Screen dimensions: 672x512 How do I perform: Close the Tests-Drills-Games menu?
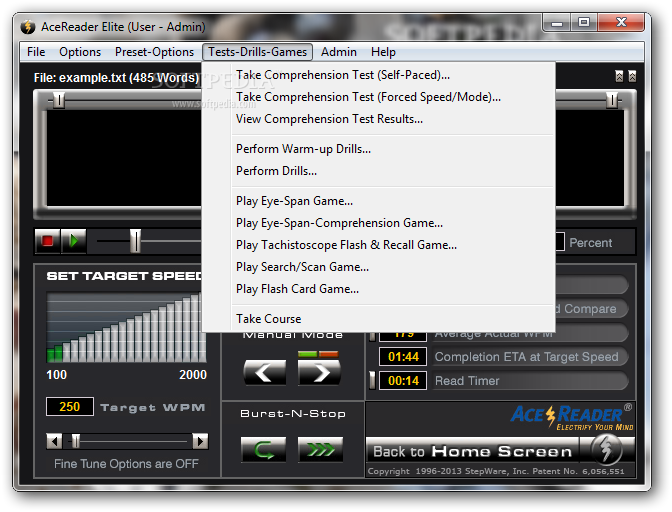point(258,52)
